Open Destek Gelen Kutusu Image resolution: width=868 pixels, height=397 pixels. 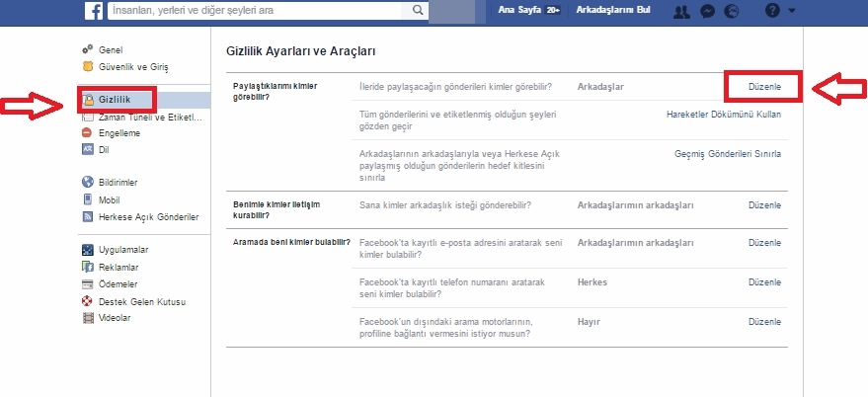[142, 302]
